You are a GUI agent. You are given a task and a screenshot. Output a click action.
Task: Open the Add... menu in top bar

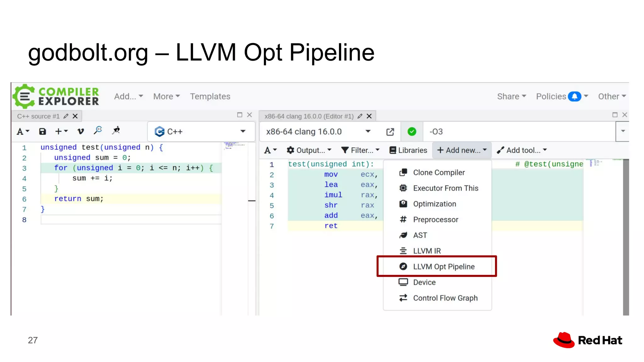[128, 96]
